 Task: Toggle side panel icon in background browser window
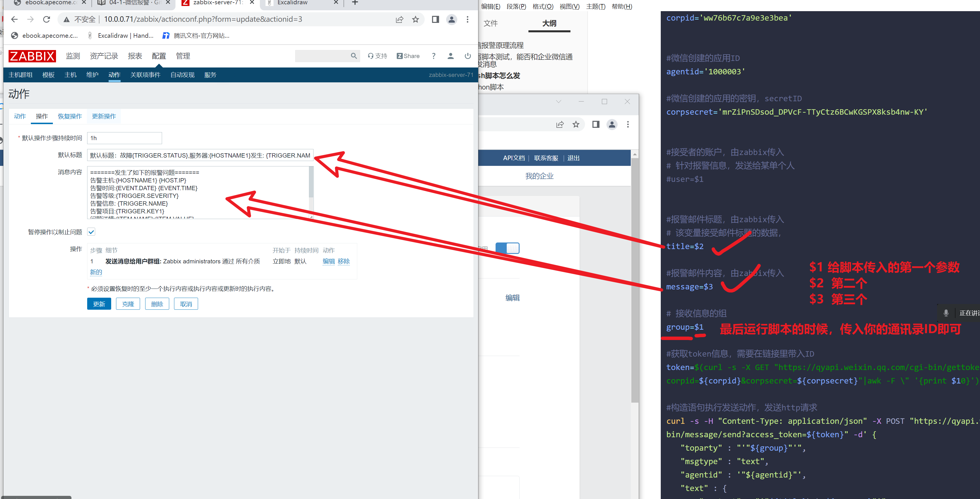(596, 124)
